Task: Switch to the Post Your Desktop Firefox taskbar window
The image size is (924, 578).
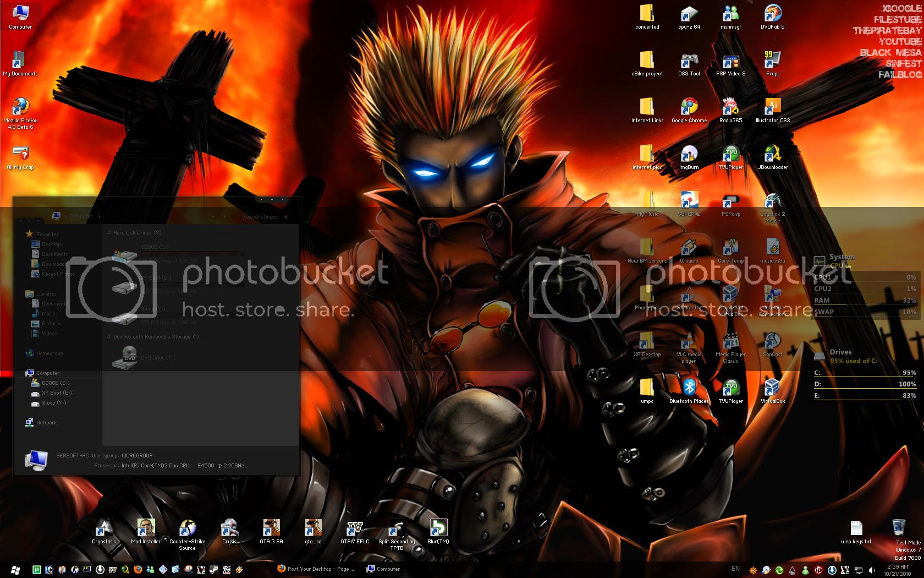Action: tap(316, 569)
